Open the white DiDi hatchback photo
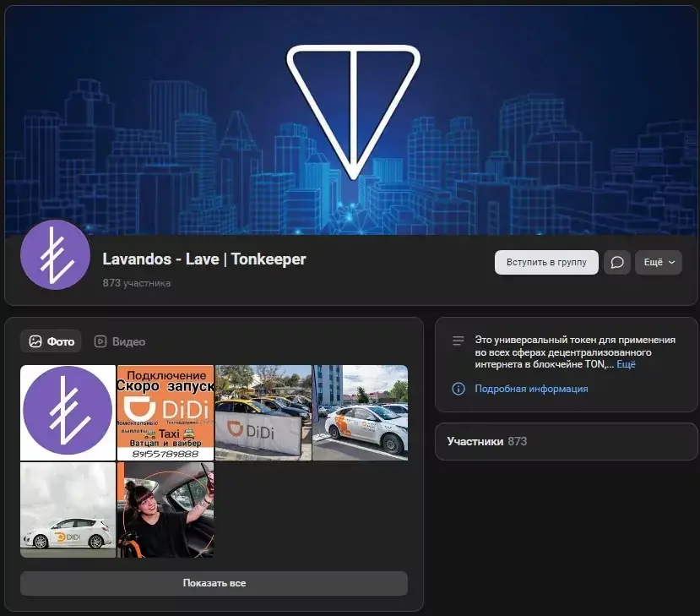700x616 pixels. [68, 510]
